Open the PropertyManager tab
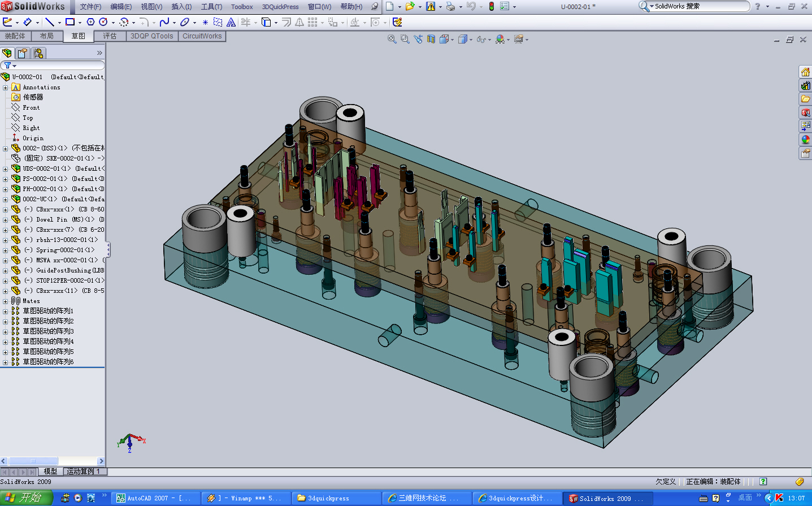Image resolution: width=812 pixels, height=506 pixels. pos(22,53)
